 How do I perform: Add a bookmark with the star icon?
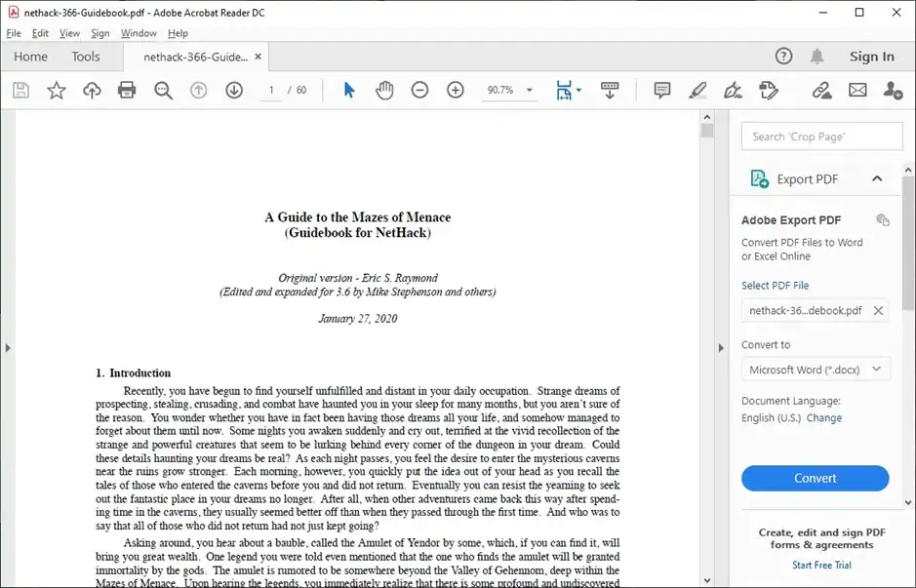[56, 90]
